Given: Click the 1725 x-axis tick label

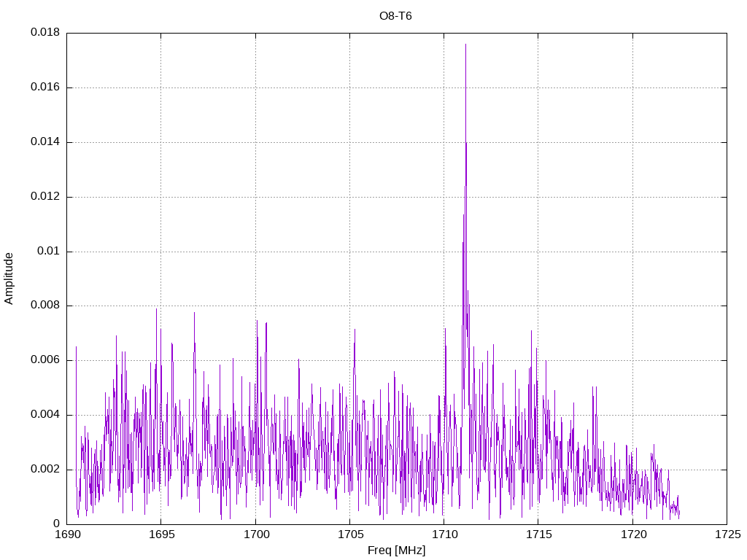Looking at the screenshot, I should 728,534.
